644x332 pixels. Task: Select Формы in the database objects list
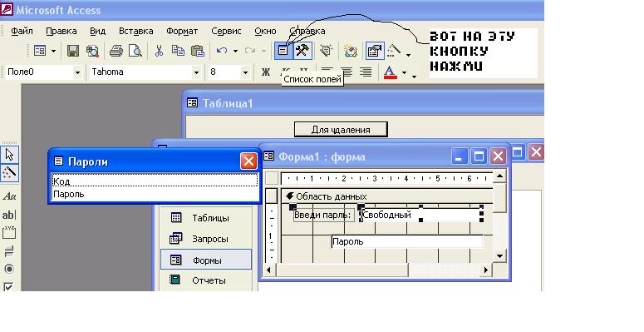(206, 260)
